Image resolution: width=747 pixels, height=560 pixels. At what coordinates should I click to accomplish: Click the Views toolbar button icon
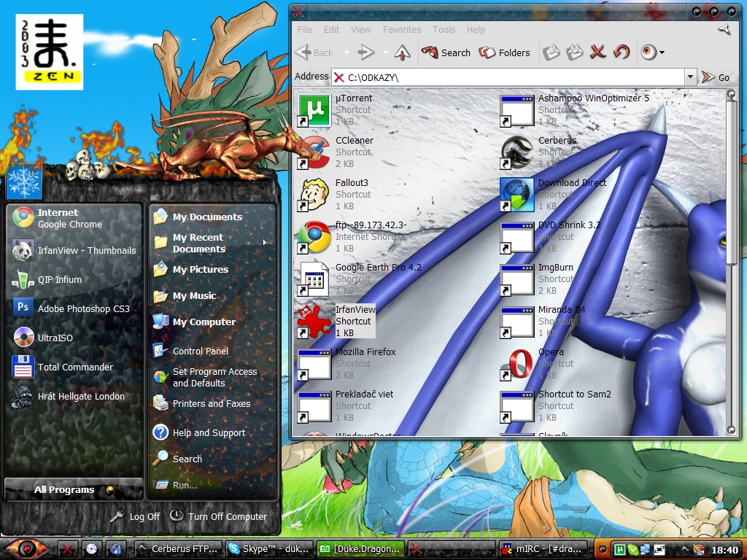point(649,52)
